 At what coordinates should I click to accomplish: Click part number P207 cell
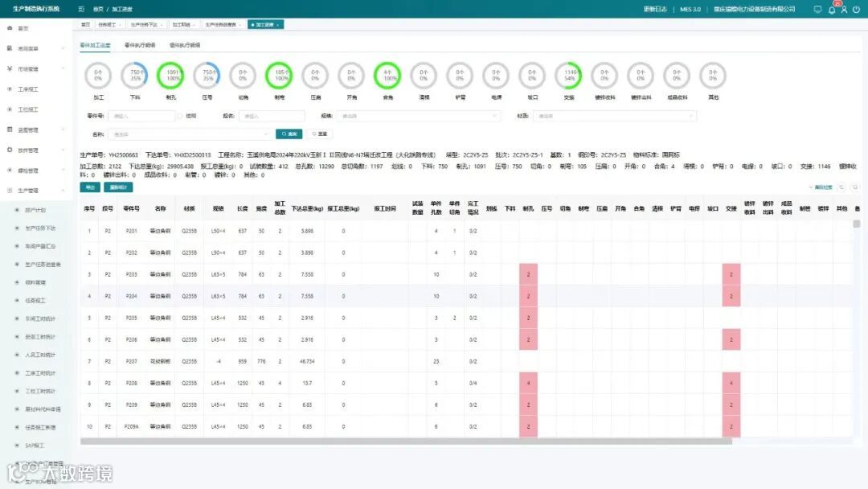(x=131, y=362)
